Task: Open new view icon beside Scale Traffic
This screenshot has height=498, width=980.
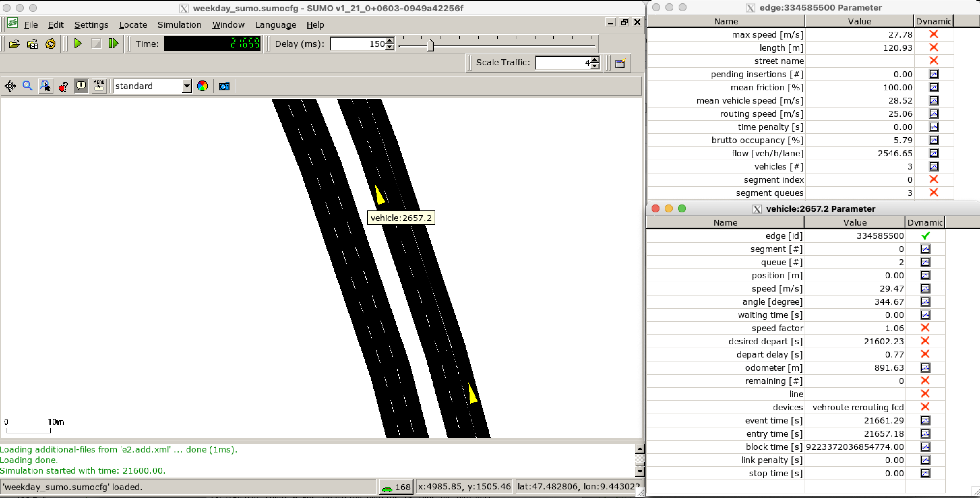Action: click(x=621, y=63)
